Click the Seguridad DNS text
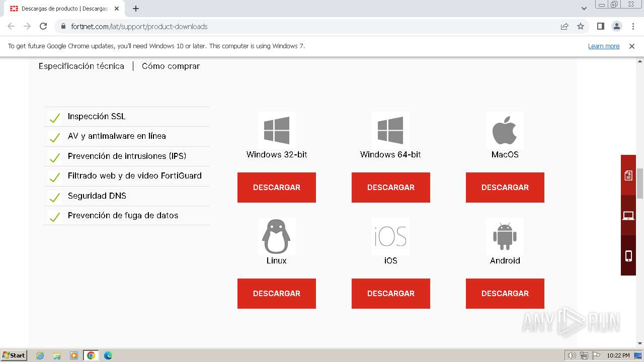The width and height of the screenshot is (644, 362). tap(97, 196)
